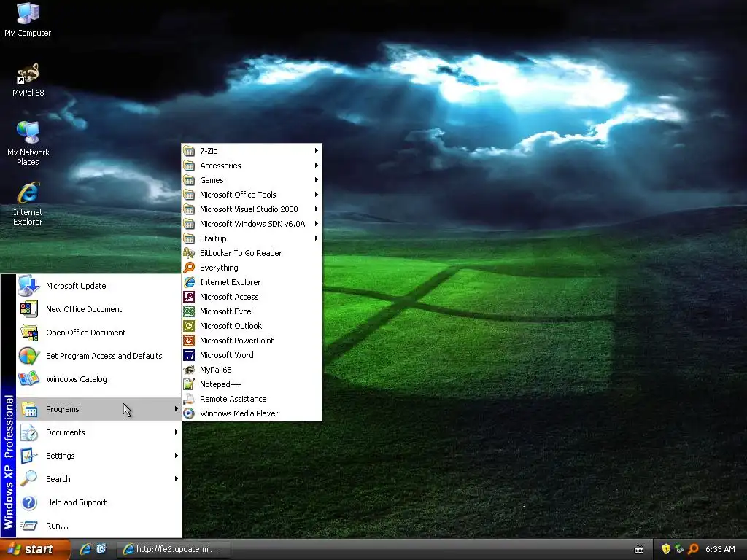Click the BitLocker To Go Reader icon
Image resolution: width=747 pixels, height=560 pixels.
189,253
